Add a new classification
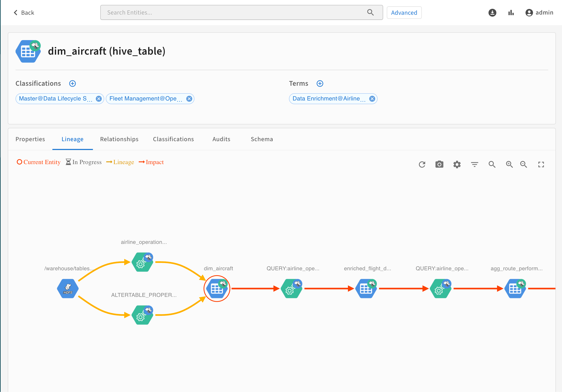This screenshot has height=392, width=562. coord(72,84)
